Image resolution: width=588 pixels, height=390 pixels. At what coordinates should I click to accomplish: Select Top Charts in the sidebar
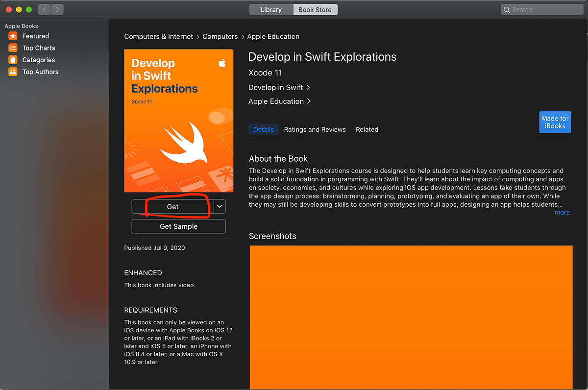tap(39, 48)
